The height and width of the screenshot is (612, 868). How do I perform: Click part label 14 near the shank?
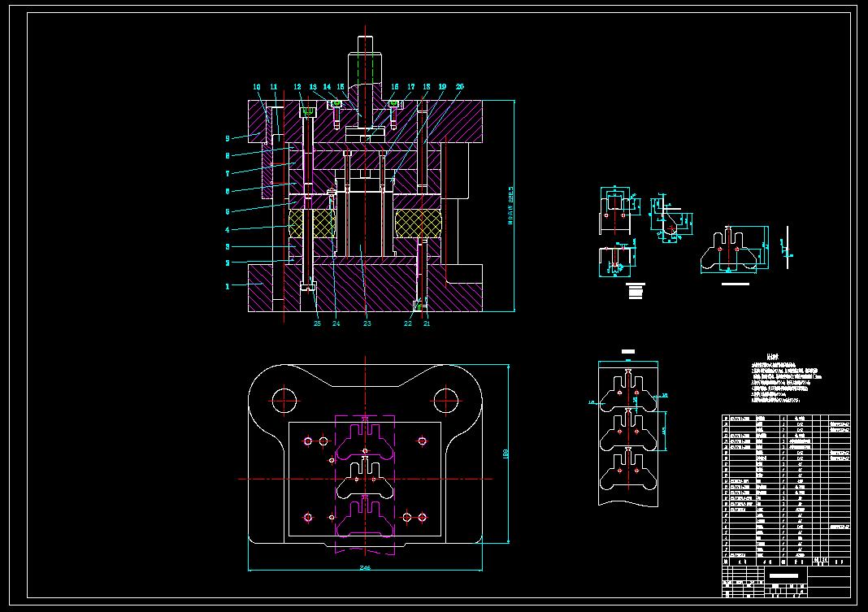328,86
